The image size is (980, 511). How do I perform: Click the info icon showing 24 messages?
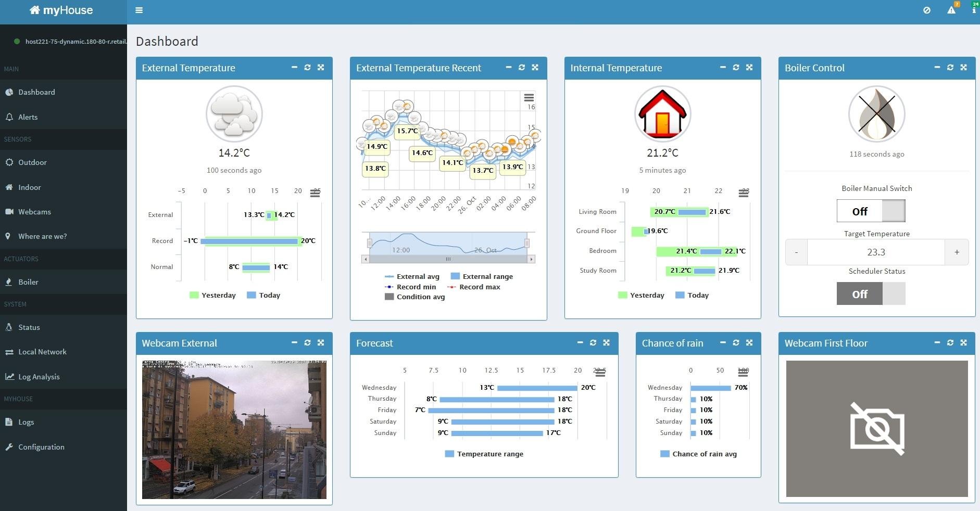(973, 10)
